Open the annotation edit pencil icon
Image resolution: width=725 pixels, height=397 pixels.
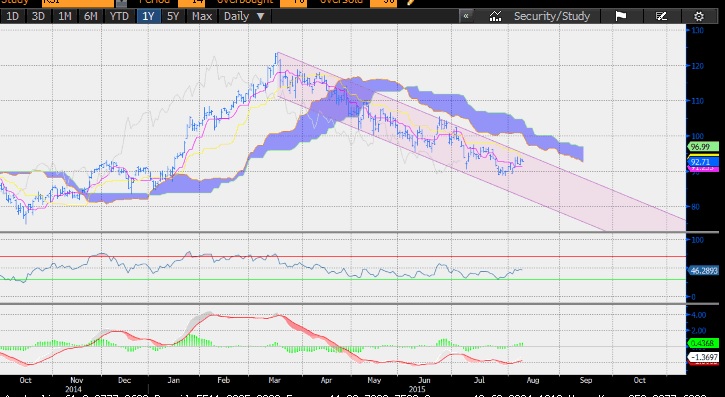[x=662, y=16]
